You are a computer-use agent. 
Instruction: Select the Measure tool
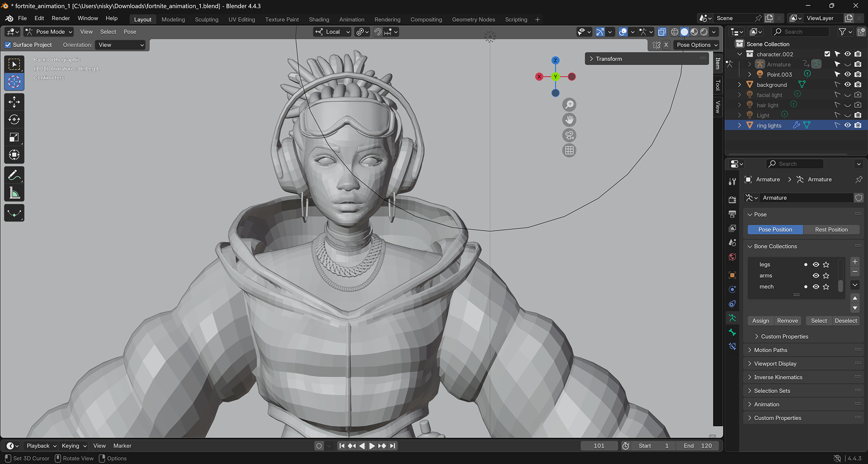click(14, 193)
